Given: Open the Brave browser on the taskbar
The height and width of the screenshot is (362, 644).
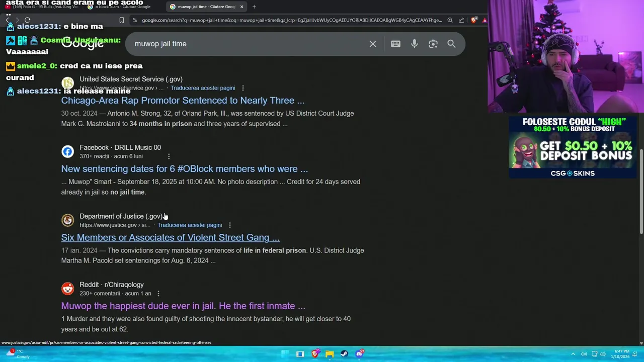Looking at the screenshot, I should [x=315, y=354].
